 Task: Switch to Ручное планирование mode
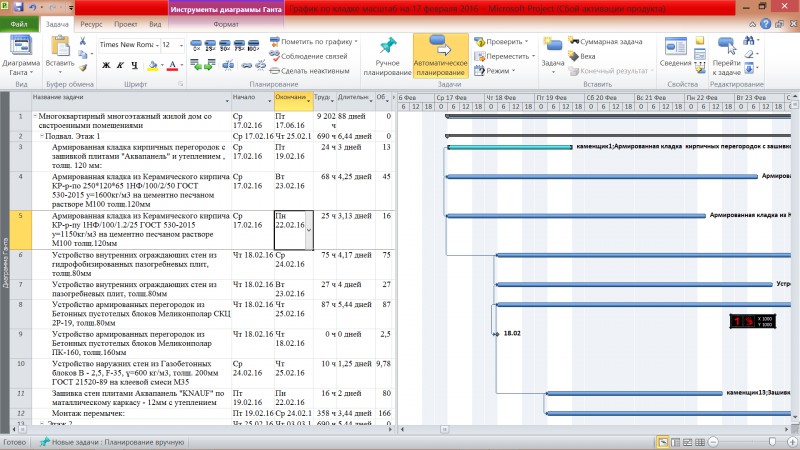tap(387, 56)
